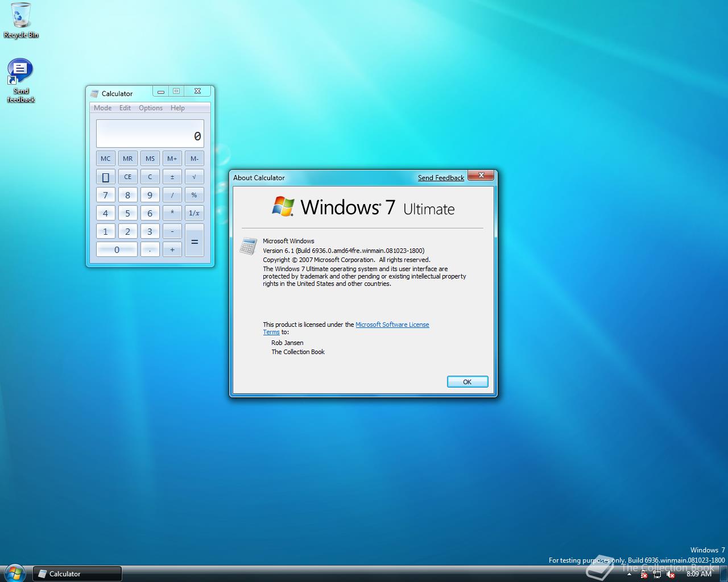728x582 pixels.
Task: Click the square root key
Action: 195,177
